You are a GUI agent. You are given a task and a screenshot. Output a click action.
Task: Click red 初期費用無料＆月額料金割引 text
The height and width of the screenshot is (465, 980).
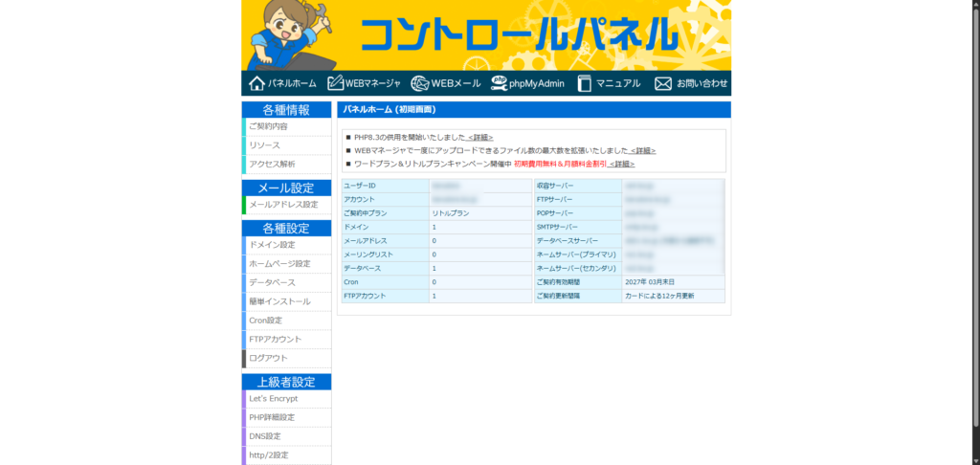(560, 164)
